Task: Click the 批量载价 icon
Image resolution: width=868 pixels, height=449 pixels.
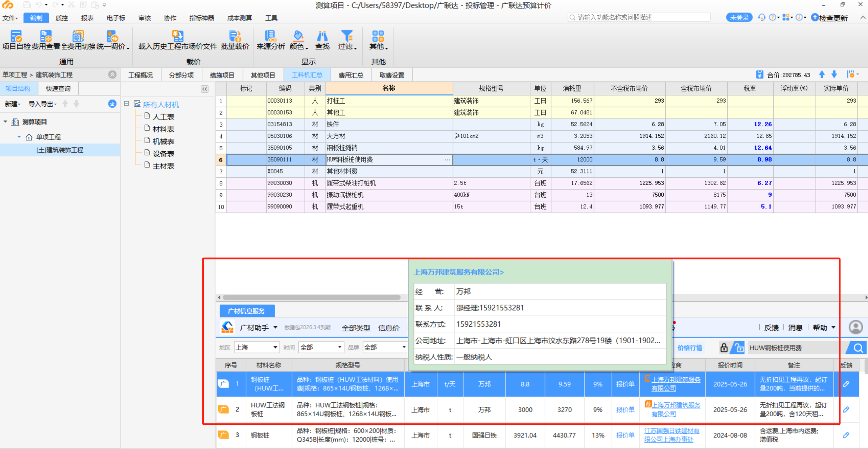Action: [235, 36]
